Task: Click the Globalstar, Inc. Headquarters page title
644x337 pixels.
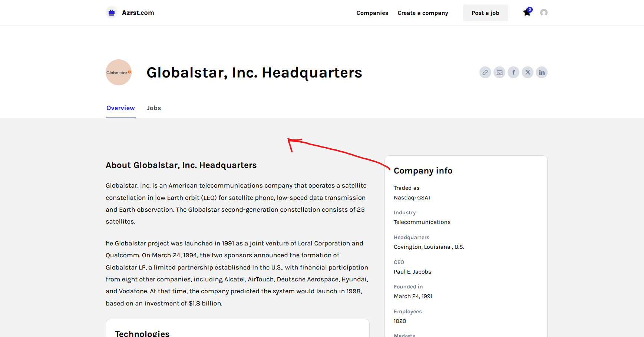Action: (254, 73)
